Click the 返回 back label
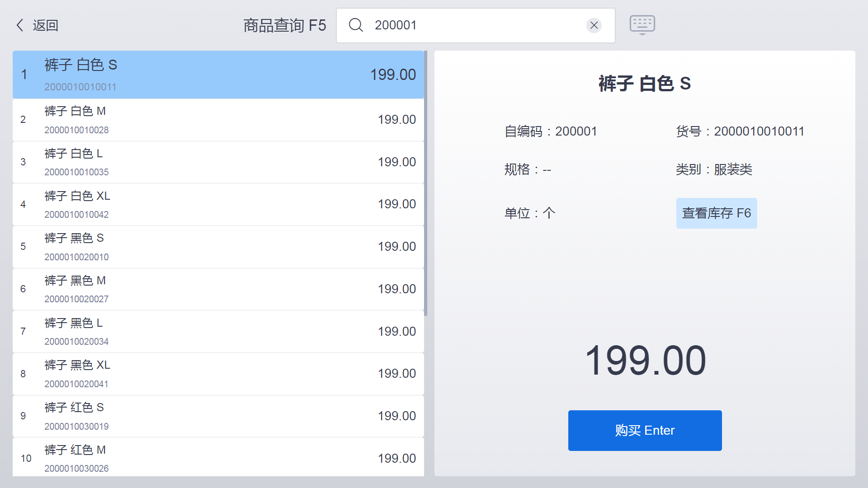 click(x=45, y=25)
